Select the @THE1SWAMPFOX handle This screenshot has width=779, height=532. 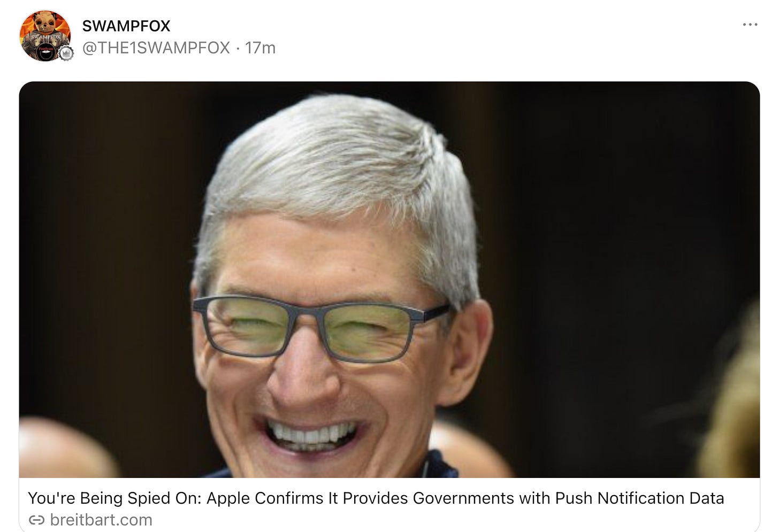point(156,48)
